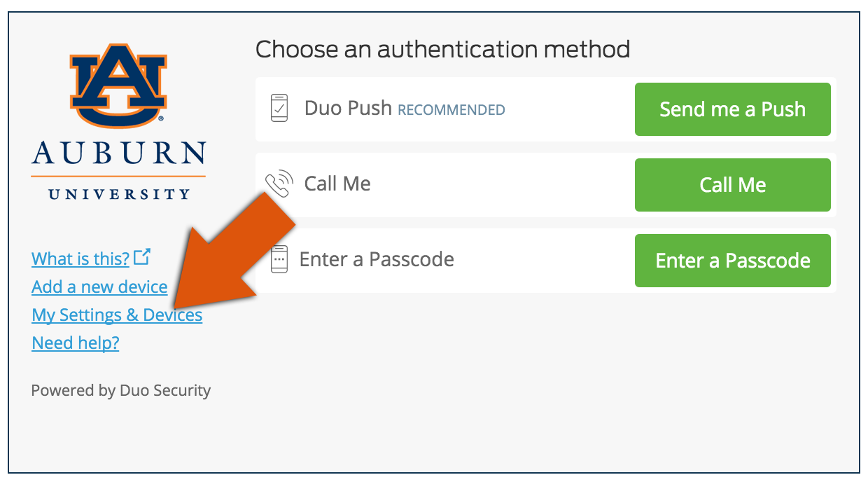
Task: Click the Duo Push phone checkmark icon
Action: pyautogui.click(x=279, y=109)
